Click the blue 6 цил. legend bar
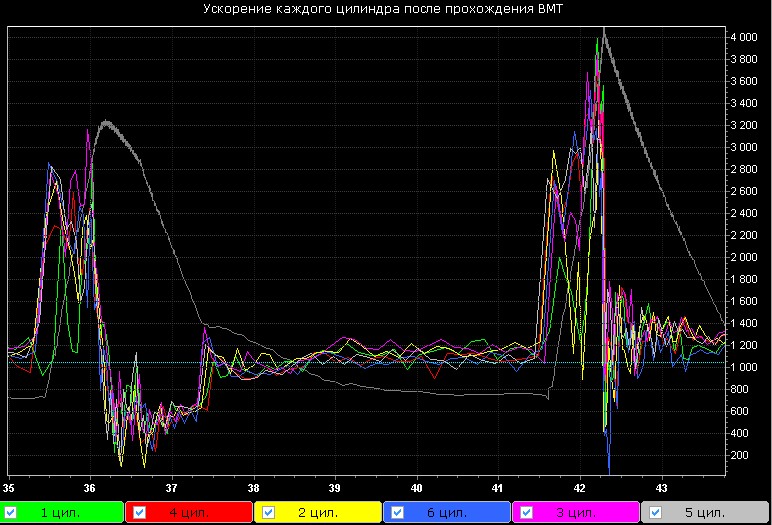Viewport: 772px width, 525px height. point(447,512)
